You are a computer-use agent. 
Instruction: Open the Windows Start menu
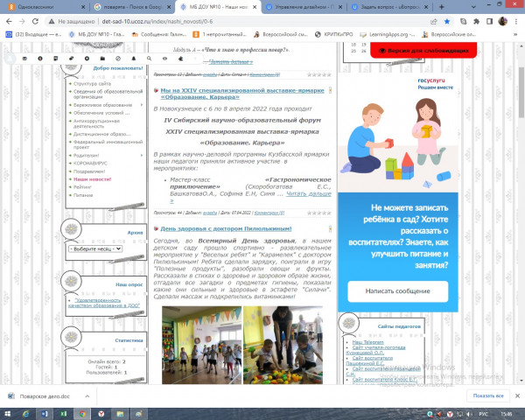pos(8,414)
